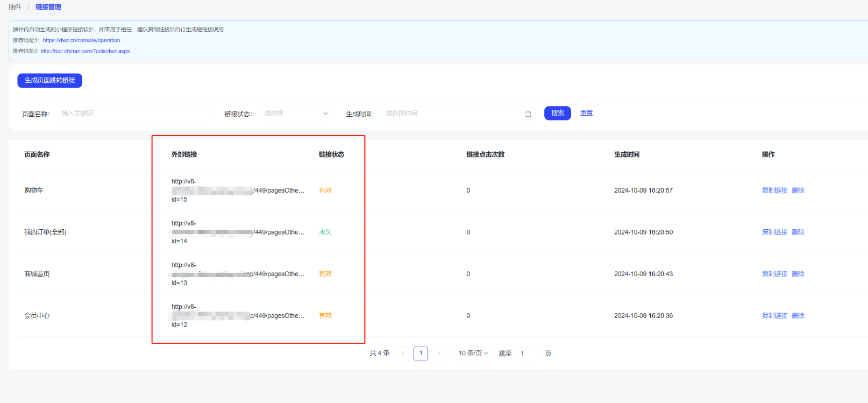
Task: Open the 生成时间 date picker field
Action: [x=452, y=114]
